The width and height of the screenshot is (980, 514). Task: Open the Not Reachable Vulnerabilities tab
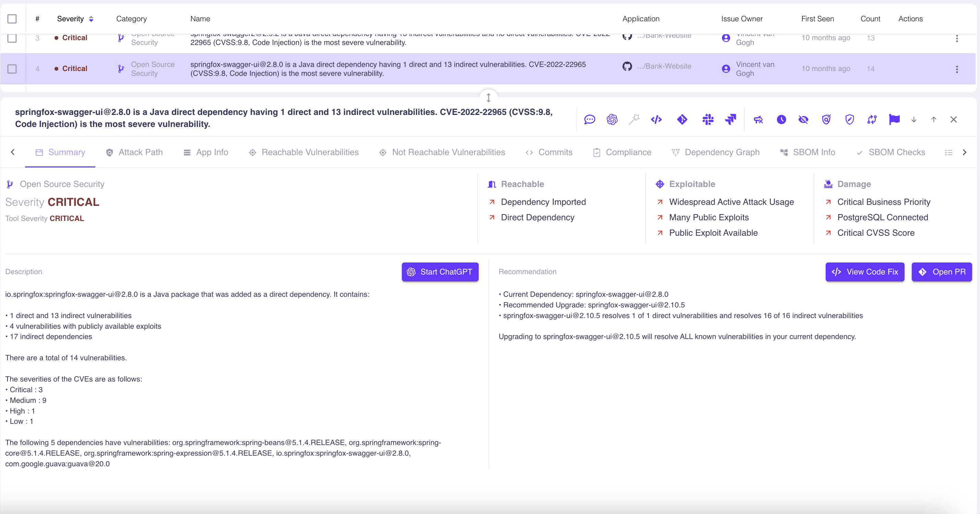coord(442,152)
